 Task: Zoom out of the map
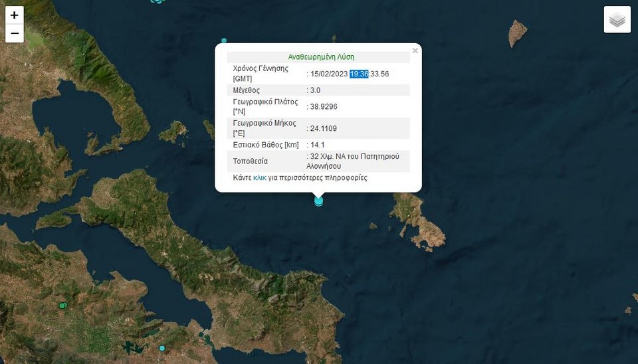15,33
